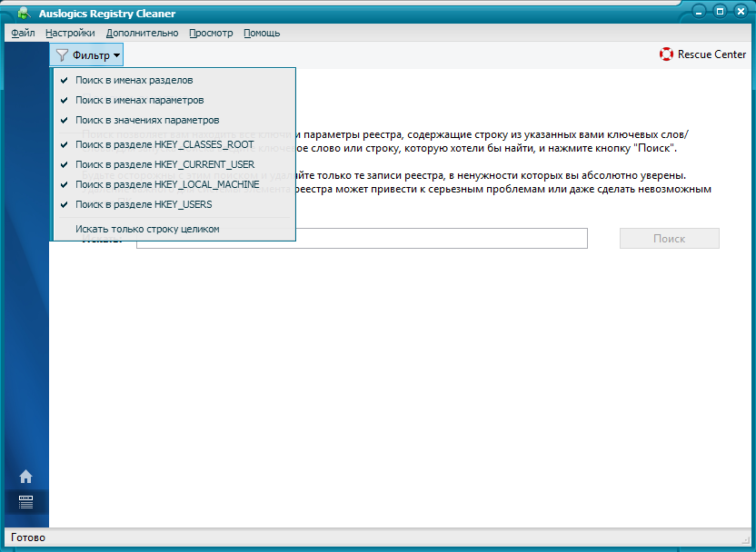Open the Помощь menu
The height and width of the screenshot is (552, 756).
click(262, 34)
